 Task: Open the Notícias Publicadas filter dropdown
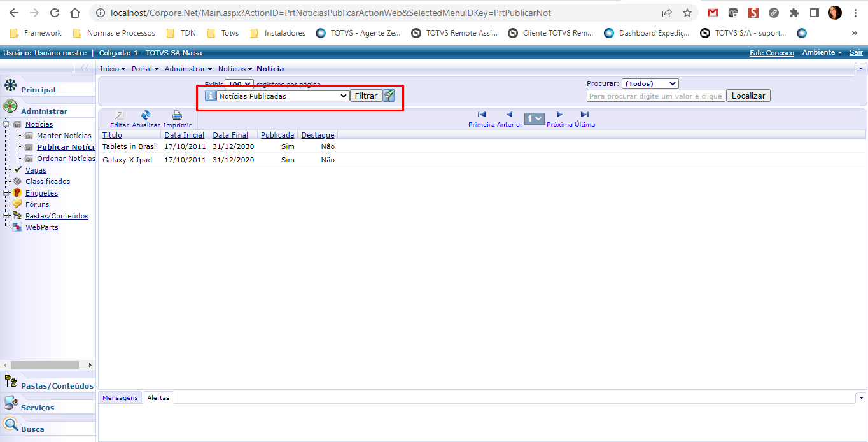coord(283,96)
